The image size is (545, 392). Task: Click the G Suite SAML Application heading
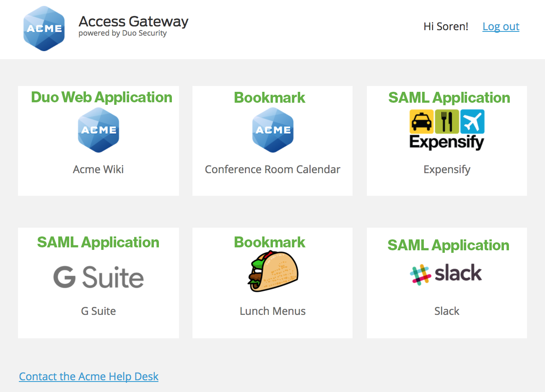(x=99, y=242)
